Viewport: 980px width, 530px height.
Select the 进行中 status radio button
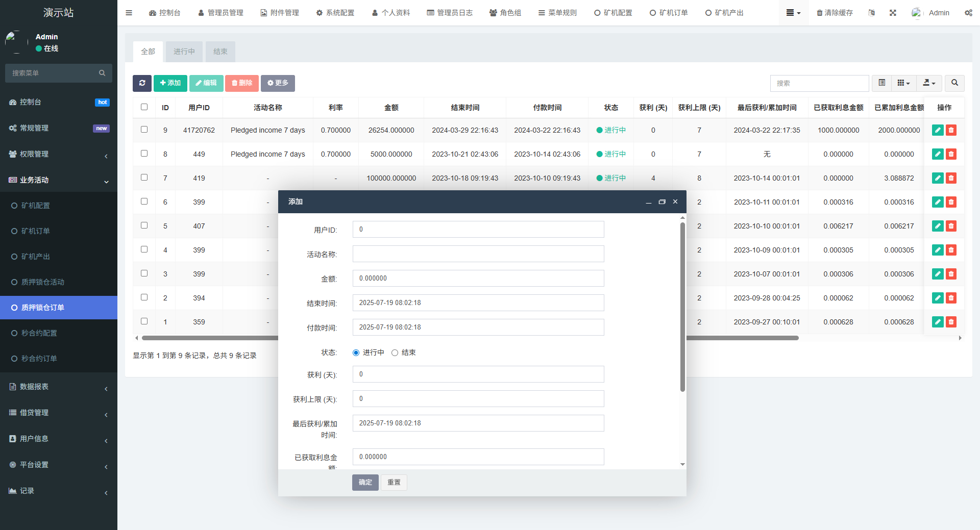click(356, 352)
